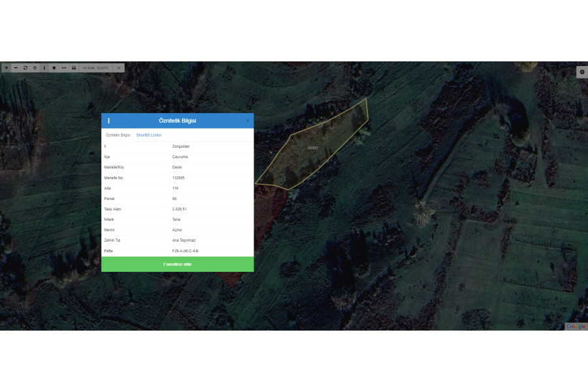The image size is (588, 392).
Task: Click the zoom level number 19
Action: pyautogui.click(x=119, y=68)
